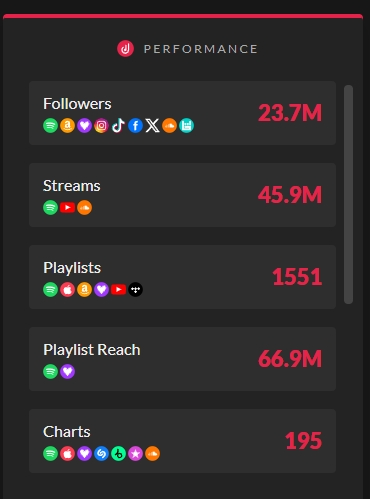The height and width of the screenshot is (499, 370).
Task: Select the X (Twitter) icon in Followers
Action: [x=152, y=126]
